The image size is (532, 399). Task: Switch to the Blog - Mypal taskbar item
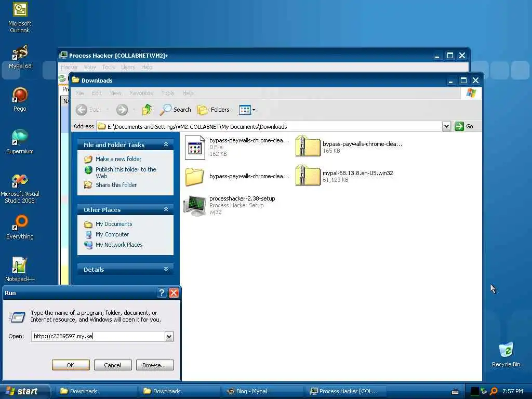(x=262, y=391)
